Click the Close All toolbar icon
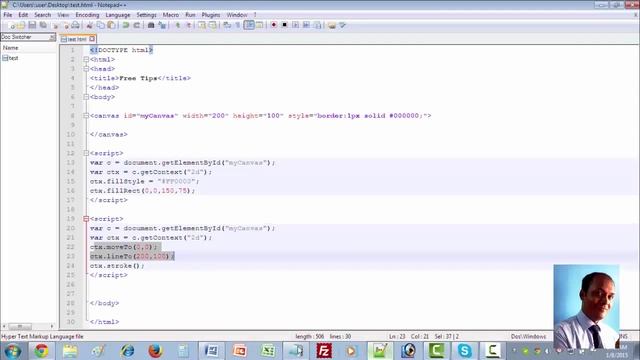 pos(66,25)
